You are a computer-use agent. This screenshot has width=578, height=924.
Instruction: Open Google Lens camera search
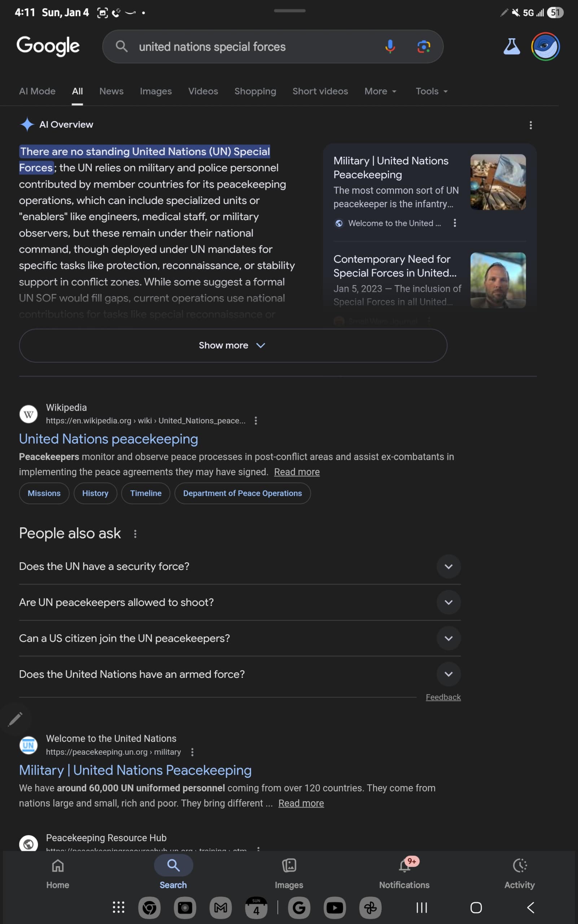[x=423, y=47]
